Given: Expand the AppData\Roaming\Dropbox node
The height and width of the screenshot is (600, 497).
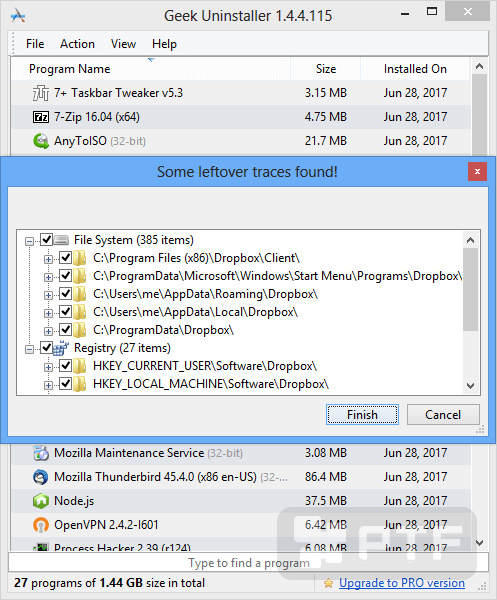Looking at the screenshot, I should [x=48, y=295].
